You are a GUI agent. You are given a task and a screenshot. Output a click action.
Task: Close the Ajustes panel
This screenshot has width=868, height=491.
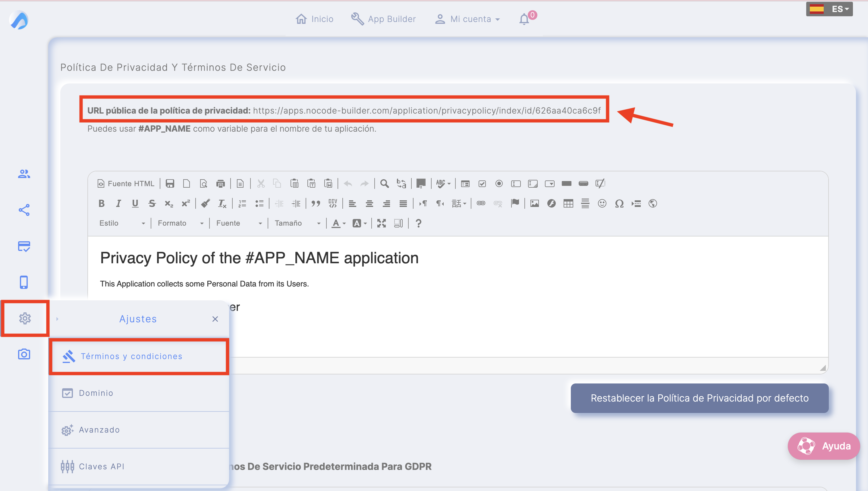215,319
